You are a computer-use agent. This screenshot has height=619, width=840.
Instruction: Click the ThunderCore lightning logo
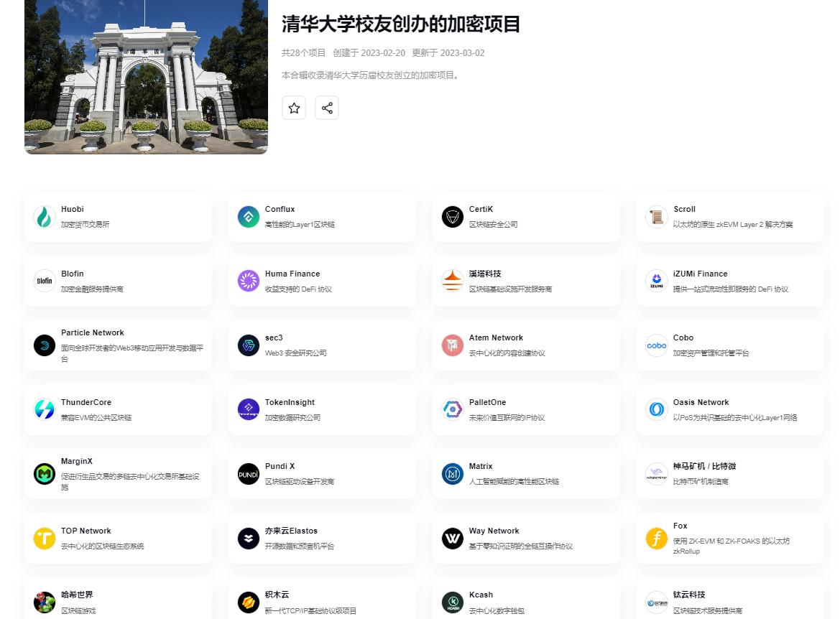pyautogui.click(x=45, y=409)
